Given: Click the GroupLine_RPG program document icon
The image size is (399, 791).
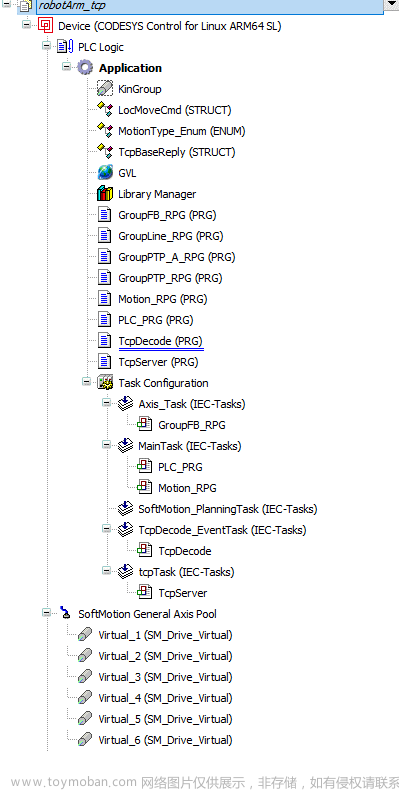Looking at the screenshot, I should pyautogui.click(x=104, y=236).
